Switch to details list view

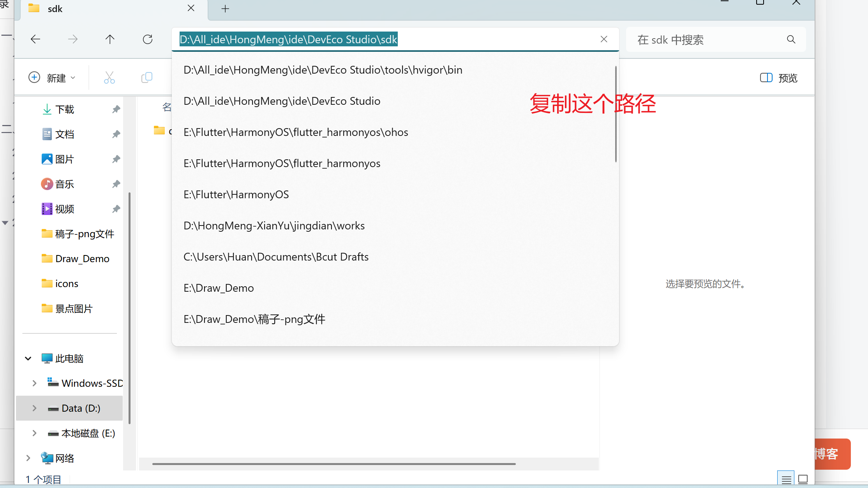click(786, 479)
